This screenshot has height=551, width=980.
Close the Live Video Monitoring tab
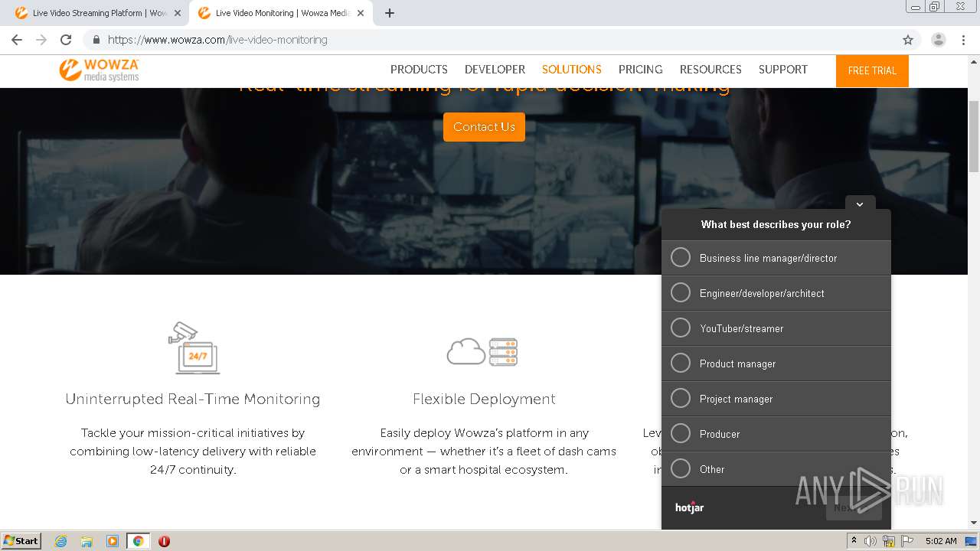coord(360,13)
